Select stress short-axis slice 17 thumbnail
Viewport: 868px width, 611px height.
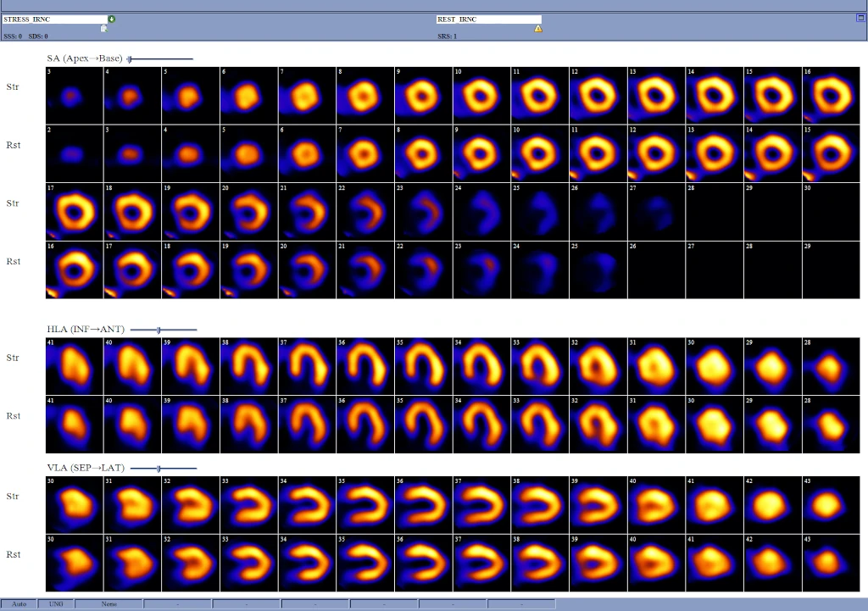pos(74,211)
